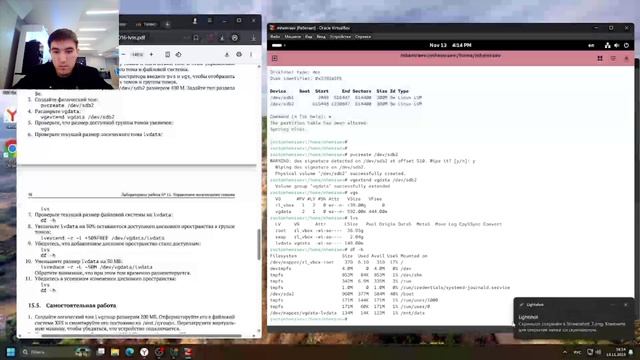Switch to the Телекс browser tab
Screen dimensions: 640x360
[x=147, y=24]
